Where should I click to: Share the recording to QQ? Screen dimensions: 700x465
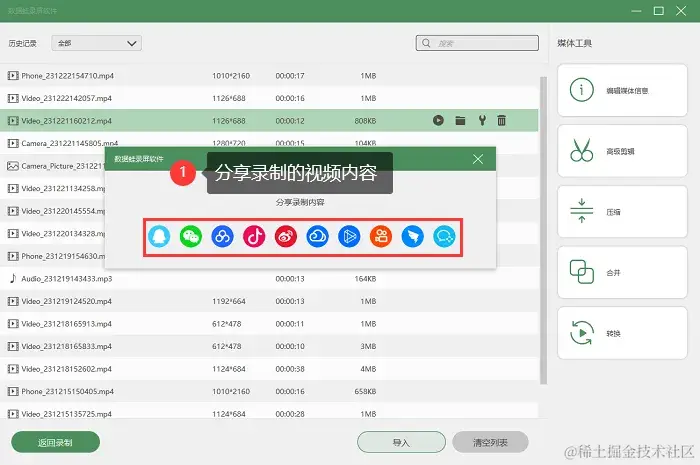[x=159, y=237]
